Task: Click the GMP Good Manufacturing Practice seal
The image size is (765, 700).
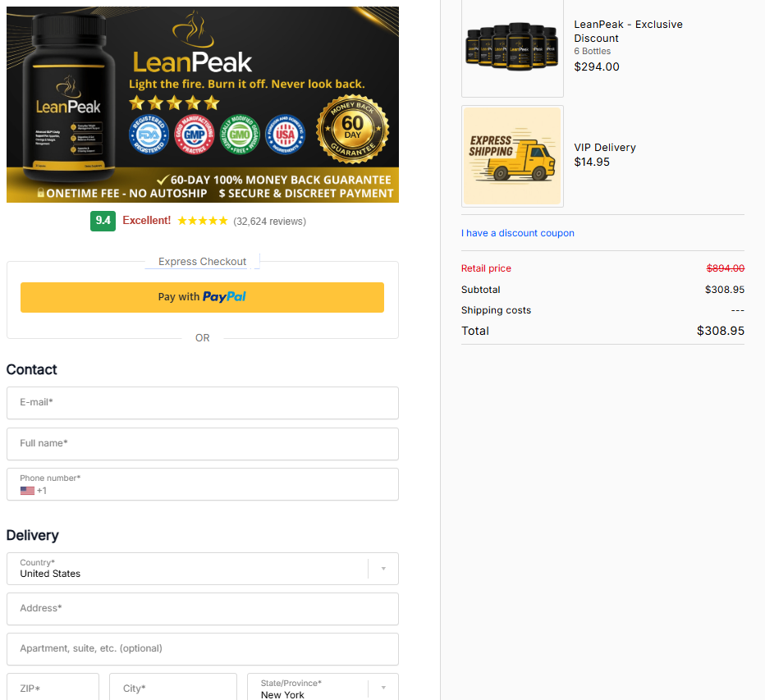Action: click(194, 135)
